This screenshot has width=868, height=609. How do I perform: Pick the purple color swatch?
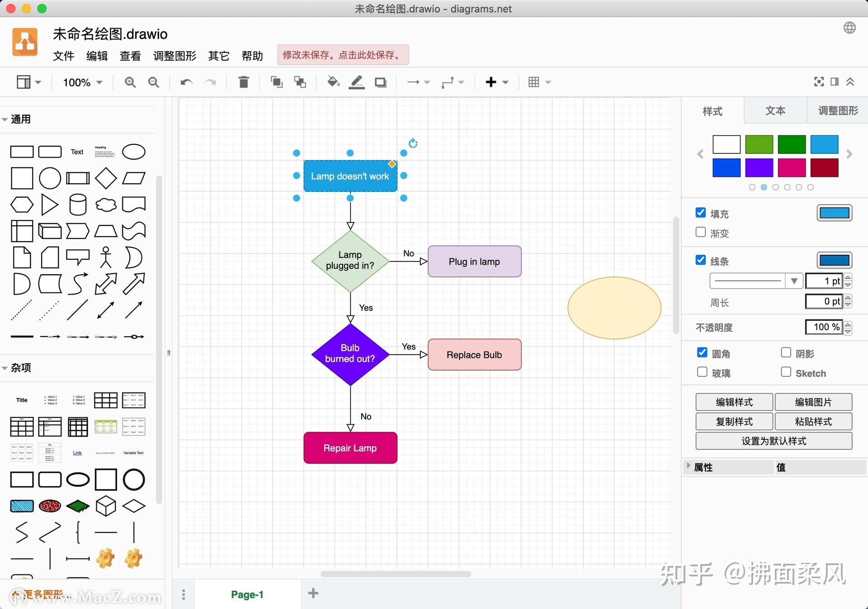[x=759, y=168]
